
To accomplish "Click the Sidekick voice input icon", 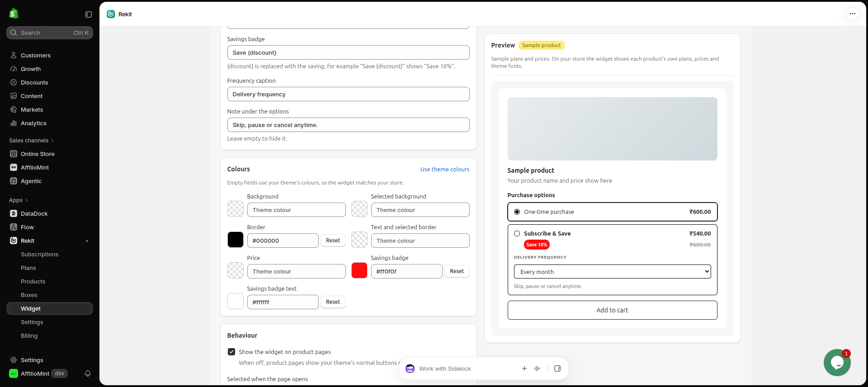I will click(x=537, y=368).
